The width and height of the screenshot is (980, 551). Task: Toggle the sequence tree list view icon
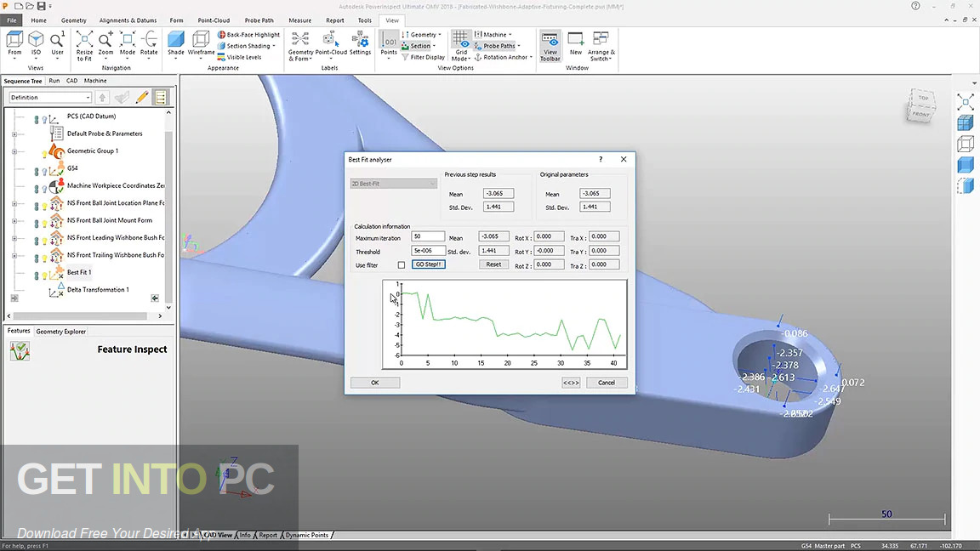[161, 97]
